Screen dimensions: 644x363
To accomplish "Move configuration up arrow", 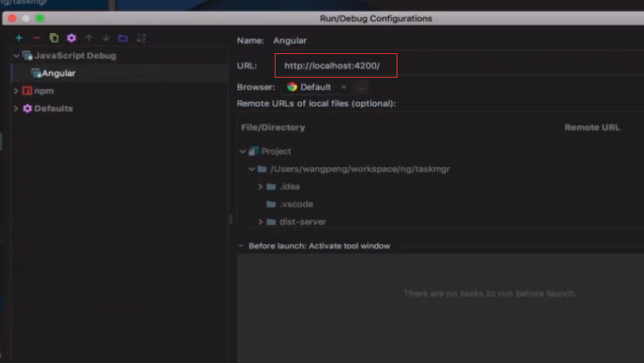I will [89, 38].
